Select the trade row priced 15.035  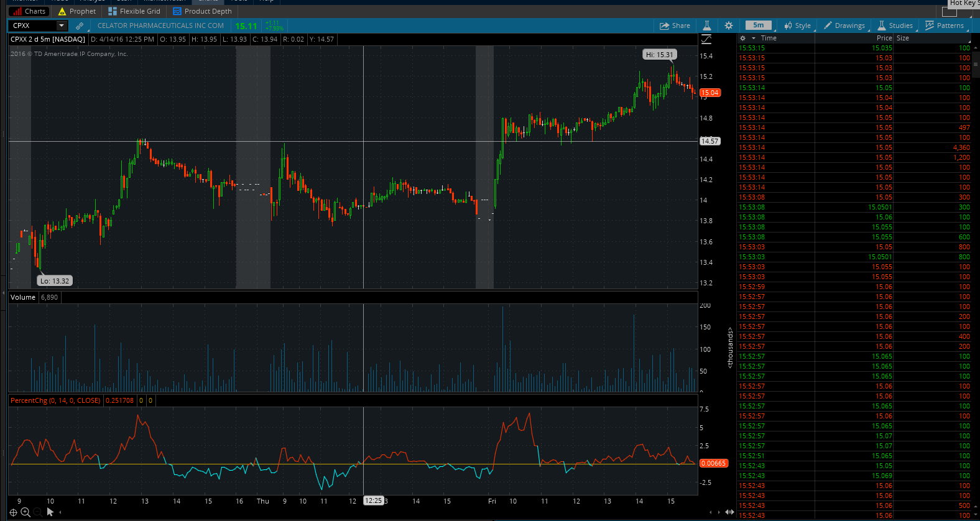click(x=854, y=48)
